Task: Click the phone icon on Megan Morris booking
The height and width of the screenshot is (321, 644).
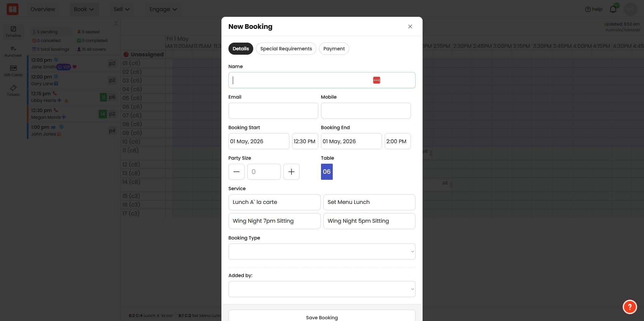Action: (x=56, y=110)
